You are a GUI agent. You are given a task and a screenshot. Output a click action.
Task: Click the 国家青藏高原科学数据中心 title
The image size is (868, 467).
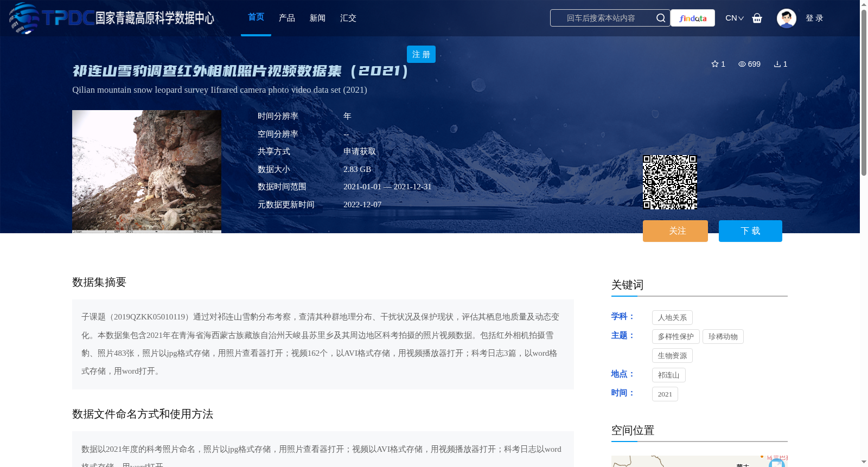(x=155, y=18)
